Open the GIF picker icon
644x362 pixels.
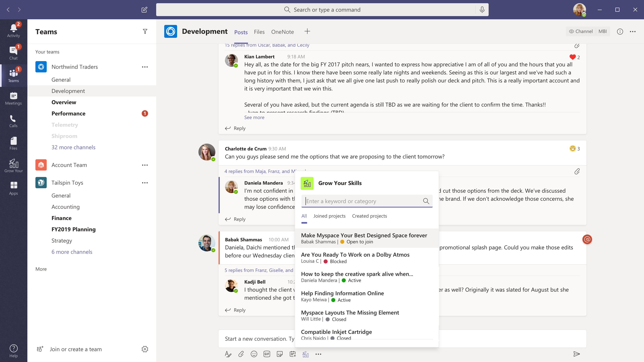[x=267, y=354]
